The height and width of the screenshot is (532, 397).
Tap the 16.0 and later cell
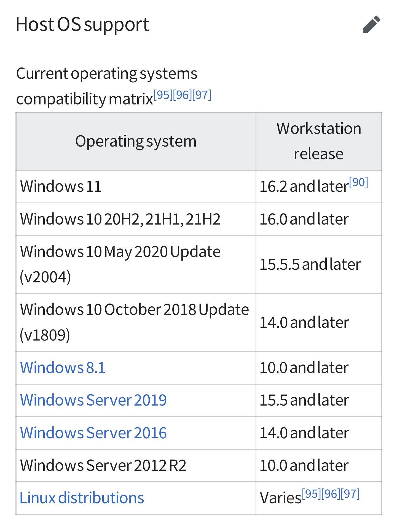304,219
